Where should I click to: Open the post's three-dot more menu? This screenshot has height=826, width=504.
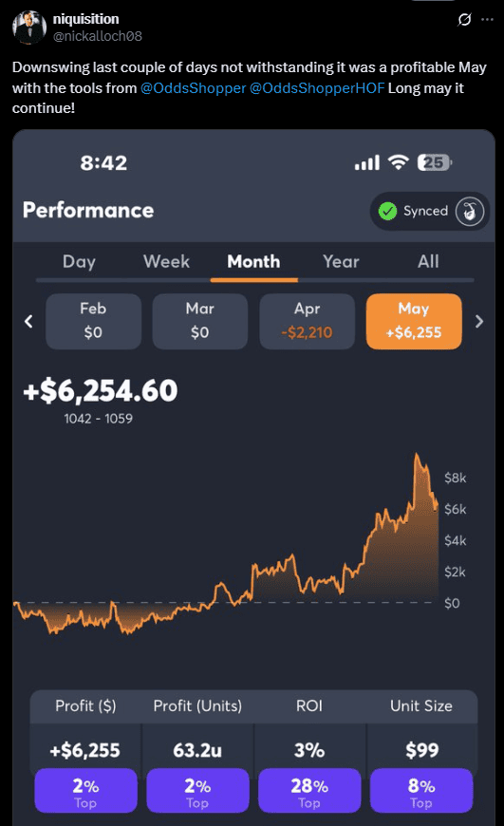488,20
